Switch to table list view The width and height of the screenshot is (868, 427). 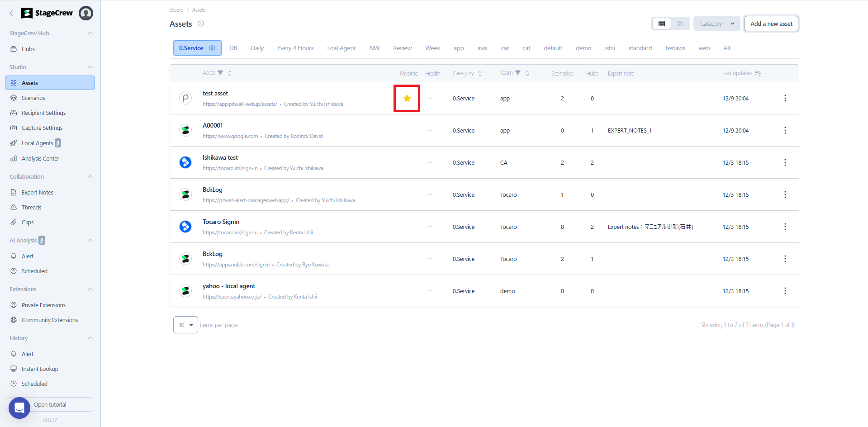coord(661,24)
